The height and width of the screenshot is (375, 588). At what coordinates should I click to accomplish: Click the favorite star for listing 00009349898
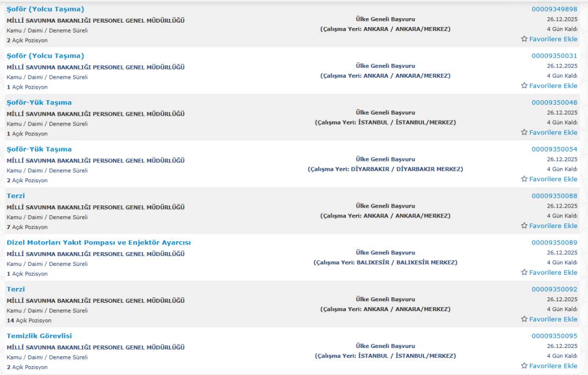524,39
